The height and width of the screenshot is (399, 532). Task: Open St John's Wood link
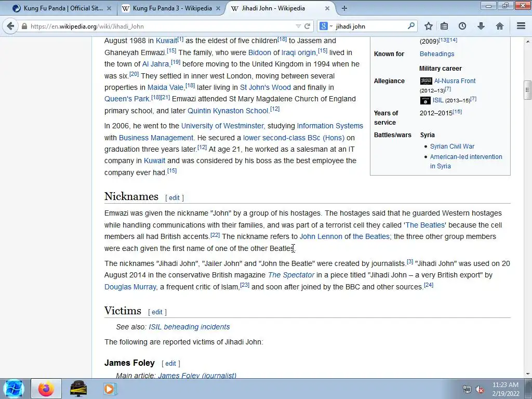[265, 87]
